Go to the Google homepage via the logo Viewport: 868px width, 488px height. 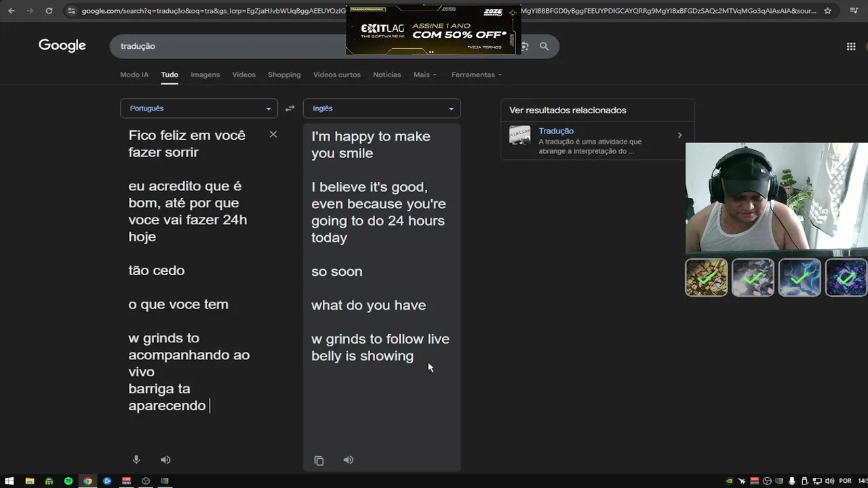(x=62, y=45)
